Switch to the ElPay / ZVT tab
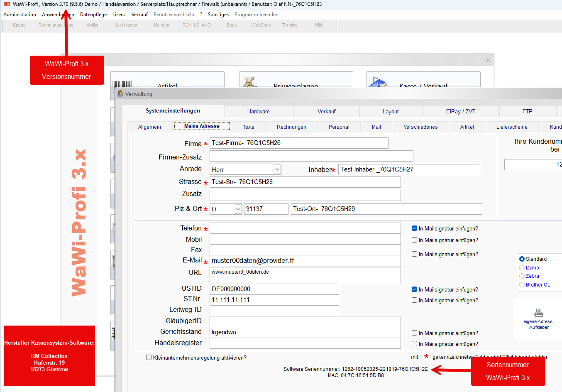Viewport: 562px width, 392px height. coord(461,111)
